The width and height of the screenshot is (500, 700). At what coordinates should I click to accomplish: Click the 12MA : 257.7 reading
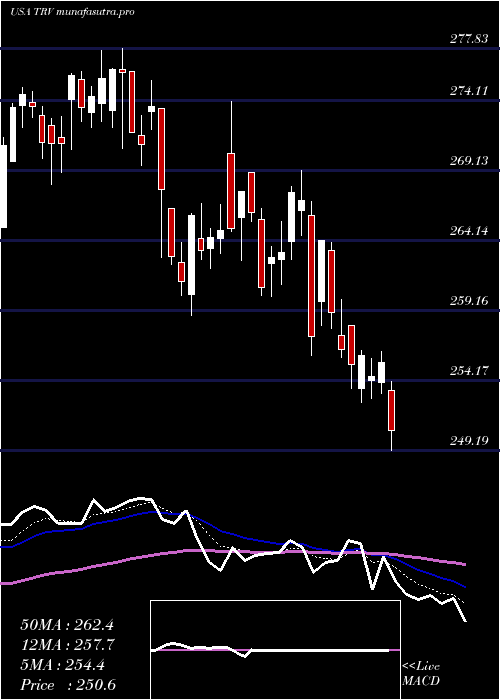pyautogui.click(x=68, y=645)
